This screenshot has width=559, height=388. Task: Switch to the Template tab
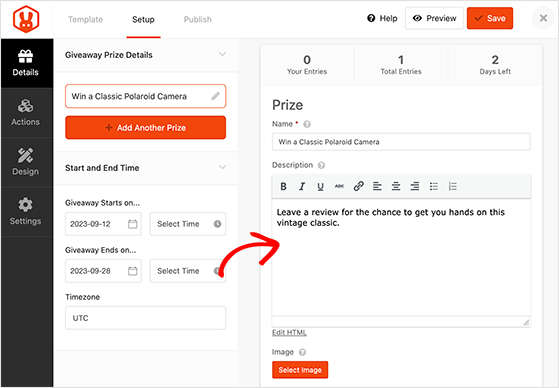pos(86,19)
